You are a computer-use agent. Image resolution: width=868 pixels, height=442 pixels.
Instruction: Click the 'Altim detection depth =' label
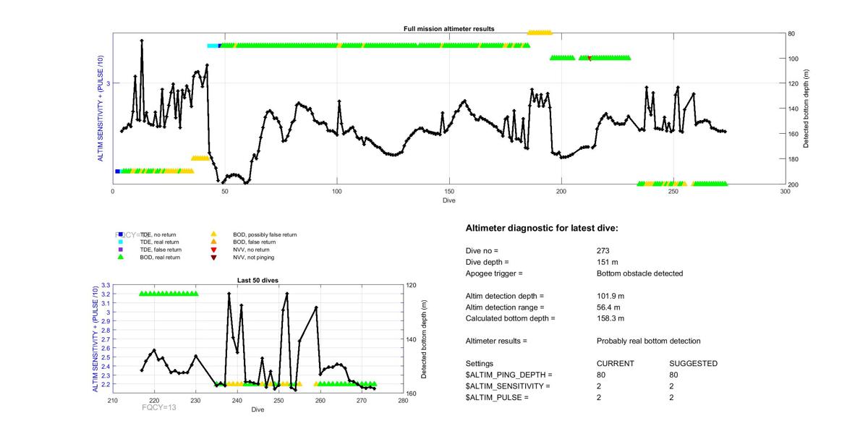pyautogui.click(x=505, y=296)
